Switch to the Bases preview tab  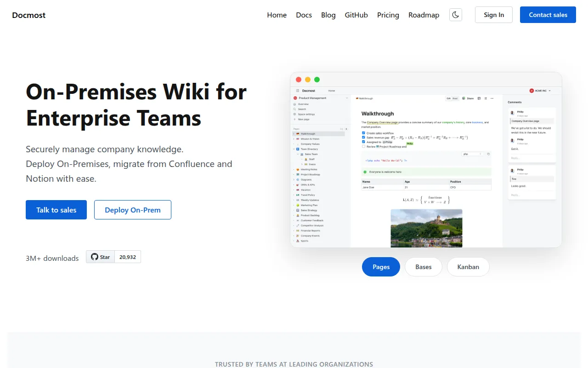(x=424, y=267)
